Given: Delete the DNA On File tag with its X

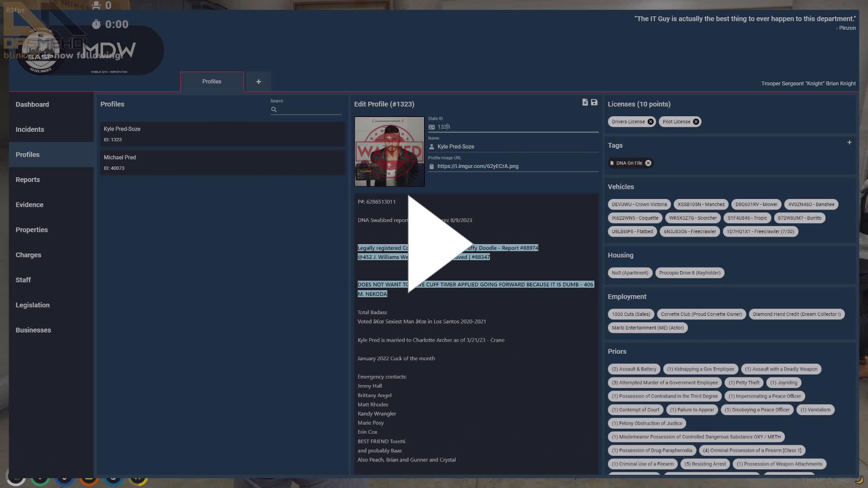Looking at the screenshot, I should tap(648, 163).
